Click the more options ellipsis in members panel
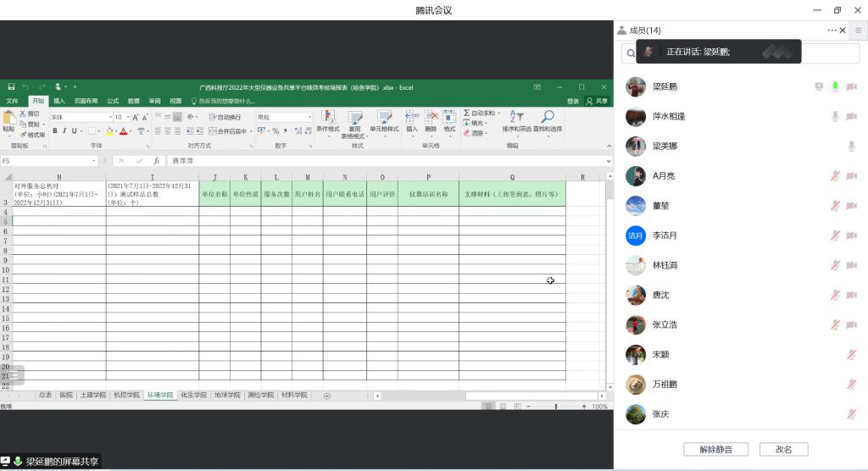Image resolution: width=868 pixels, height=471 pixels. point(832,30)
